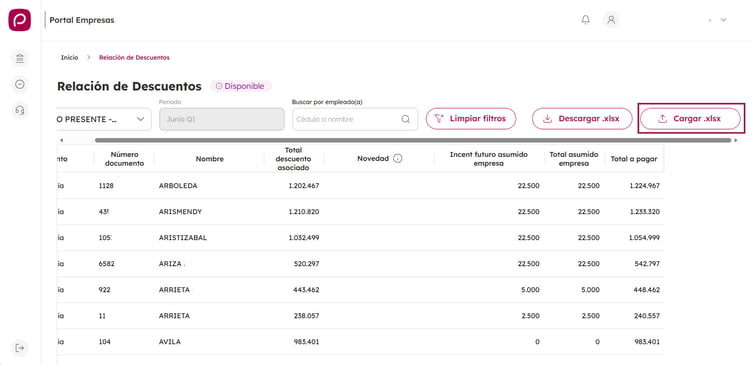The image size is (752, 365).
Task: Focus the Cédula o nombre search field
Action: click(x=355, y=119)
